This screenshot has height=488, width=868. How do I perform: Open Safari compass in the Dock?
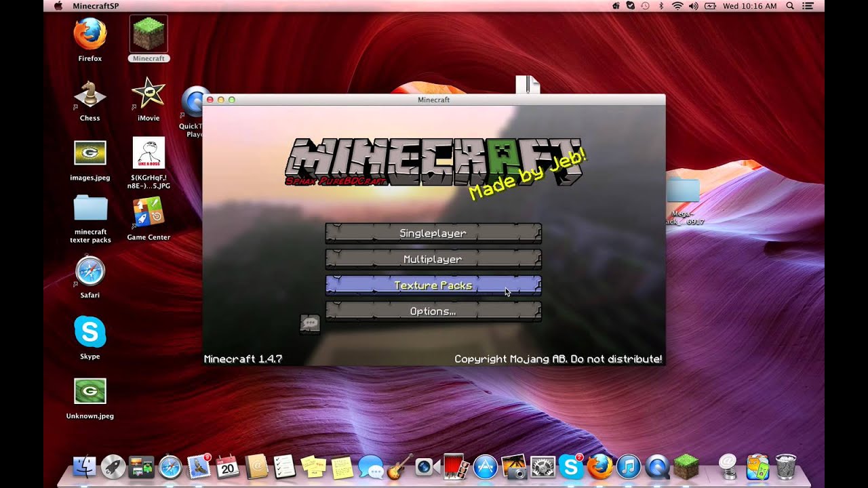170,466
